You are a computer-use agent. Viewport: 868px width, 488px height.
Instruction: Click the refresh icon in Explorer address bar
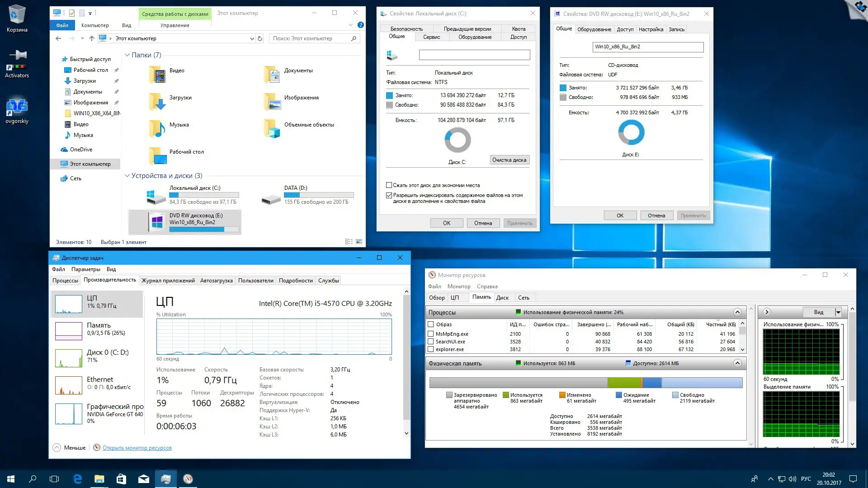(260, 39)
